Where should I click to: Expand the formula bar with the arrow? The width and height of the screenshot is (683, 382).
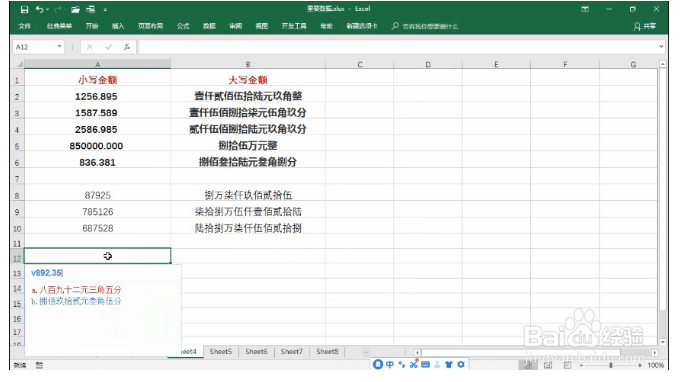(661, 46)
